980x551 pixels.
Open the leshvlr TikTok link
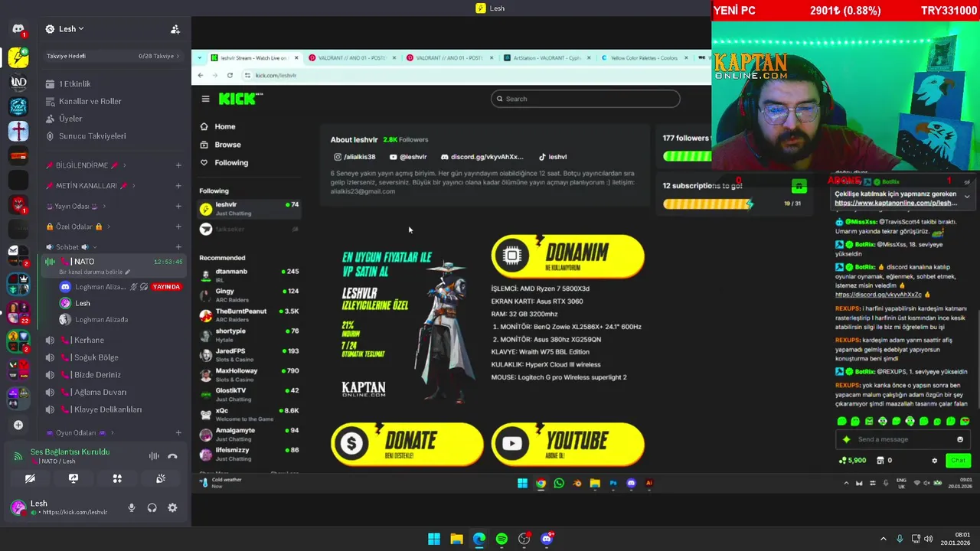[553, 157]
